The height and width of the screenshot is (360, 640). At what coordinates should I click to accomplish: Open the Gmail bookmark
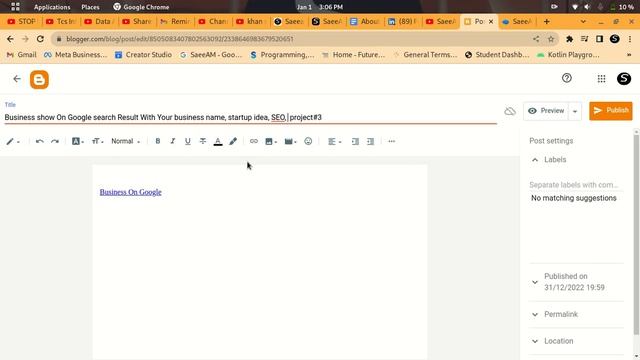point(22,55)
